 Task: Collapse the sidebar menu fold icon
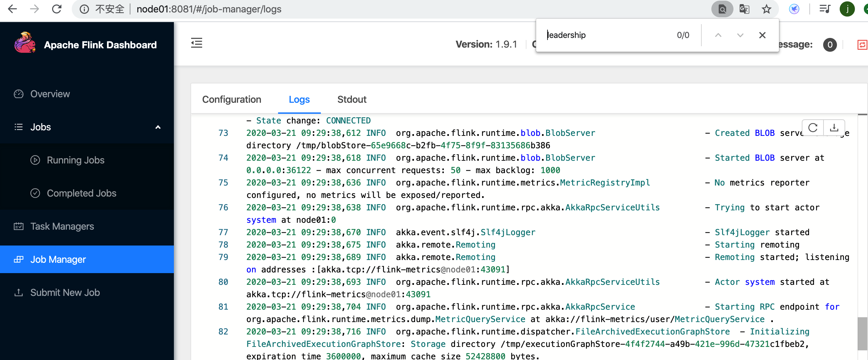(x=197, y=43)
